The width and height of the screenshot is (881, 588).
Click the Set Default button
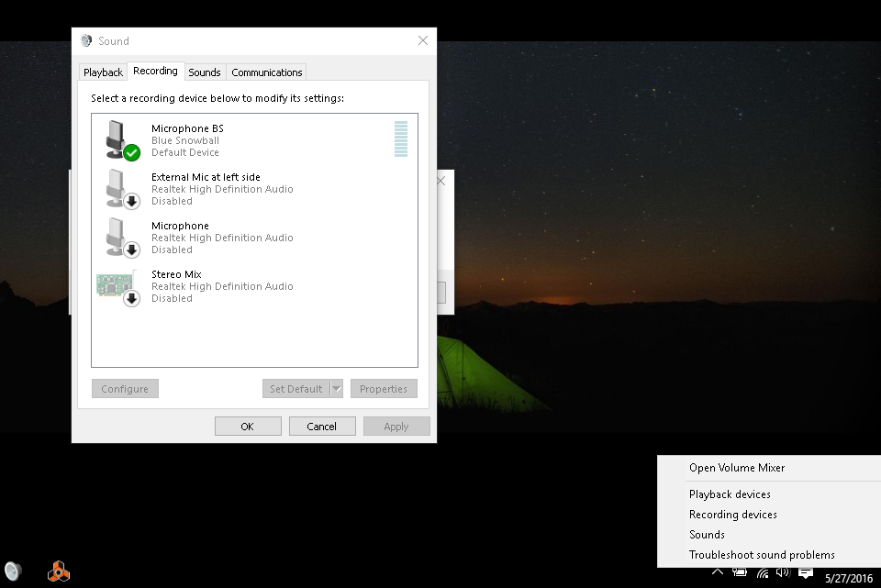(296, 389)
